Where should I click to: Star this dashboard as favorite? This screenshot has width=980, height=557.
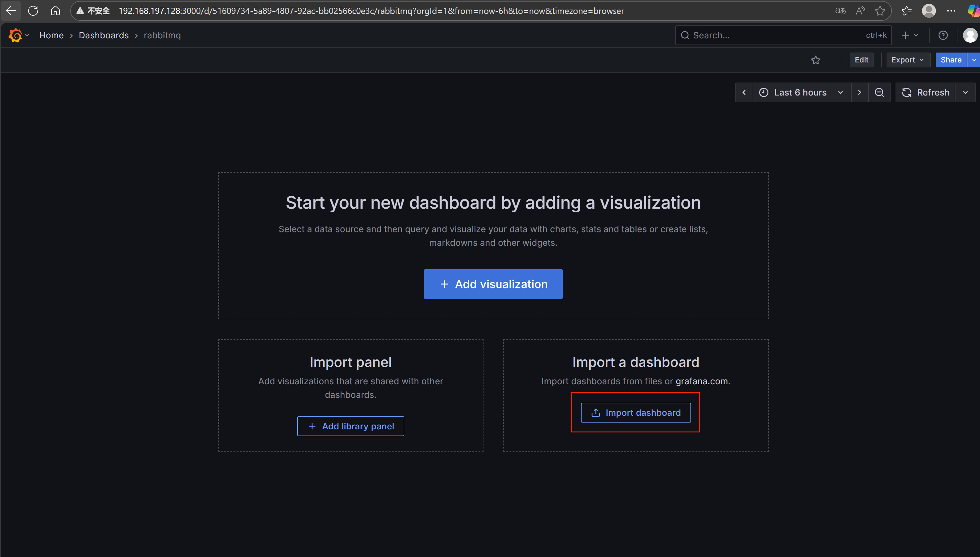coord(815,60)
